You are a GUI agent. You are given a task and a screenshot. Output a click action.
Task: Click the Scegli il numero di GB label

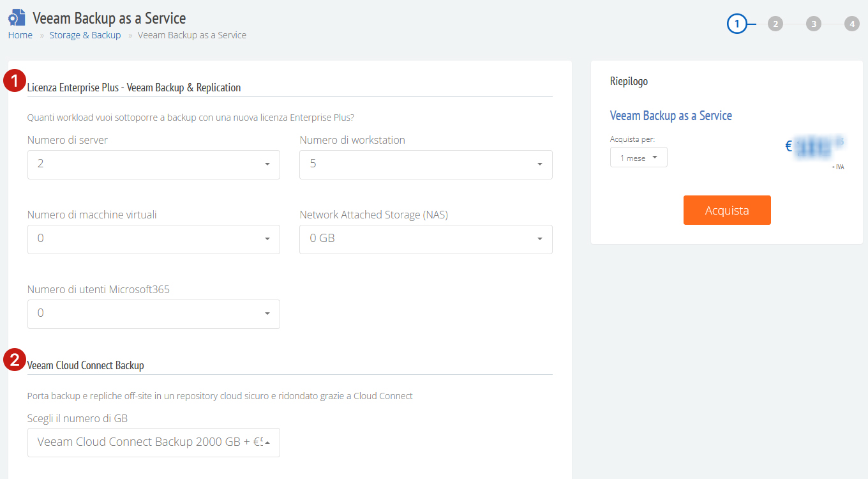tap(77, 418)
